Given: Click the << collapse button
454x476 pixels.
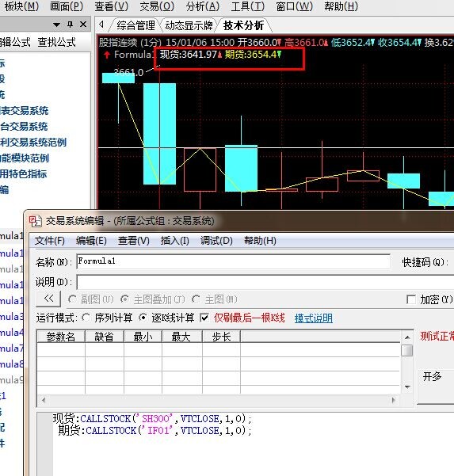Looking at the screenshot, I should pos(48,299).
